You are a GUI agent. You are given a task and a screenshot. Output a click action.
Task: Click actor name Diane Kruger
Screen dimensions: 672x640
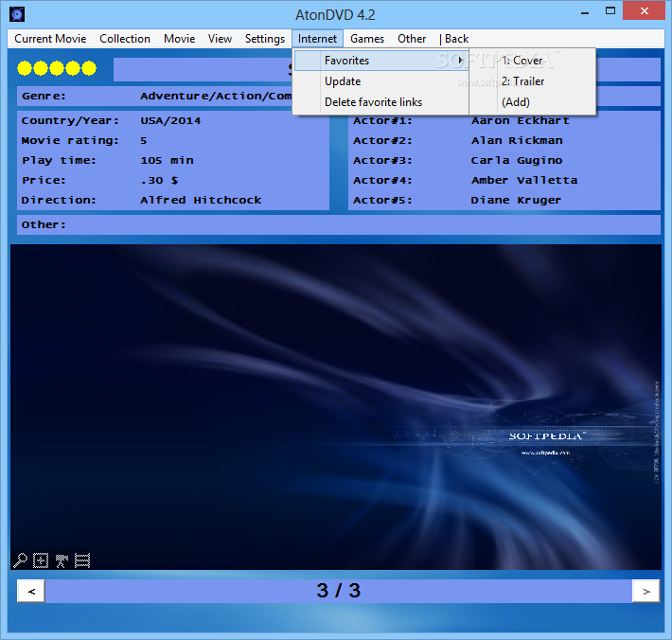[x=516, y=200]
